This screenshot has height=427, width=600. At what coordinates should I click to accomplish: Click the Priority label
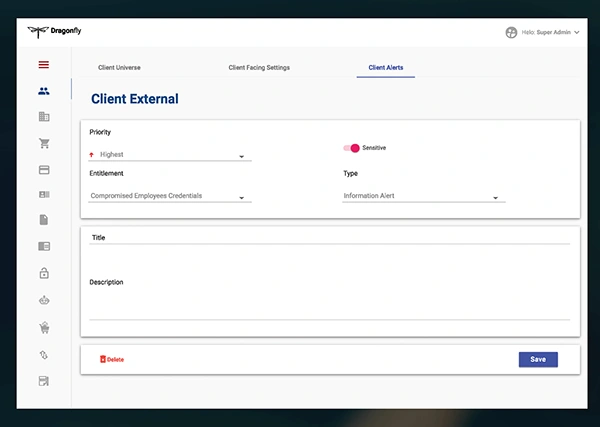pyautogui.click(x=100, y=132)
